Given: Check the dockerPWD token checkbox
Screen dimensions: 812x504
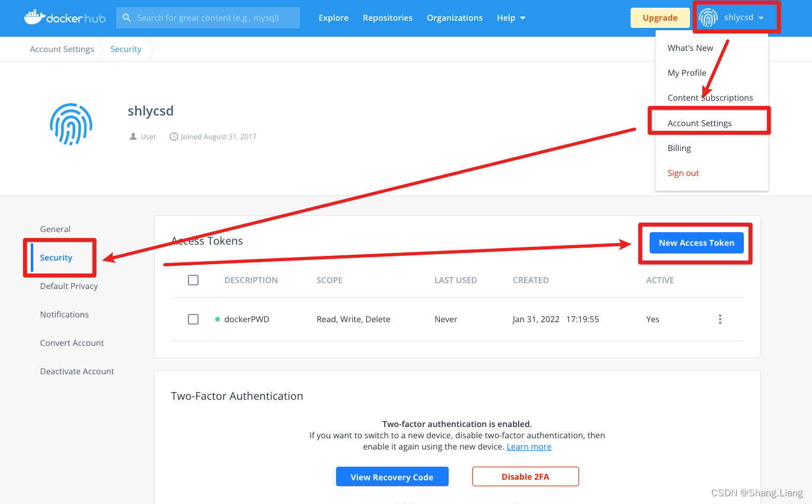Looking at the screenshot, I should click(193, 319).
